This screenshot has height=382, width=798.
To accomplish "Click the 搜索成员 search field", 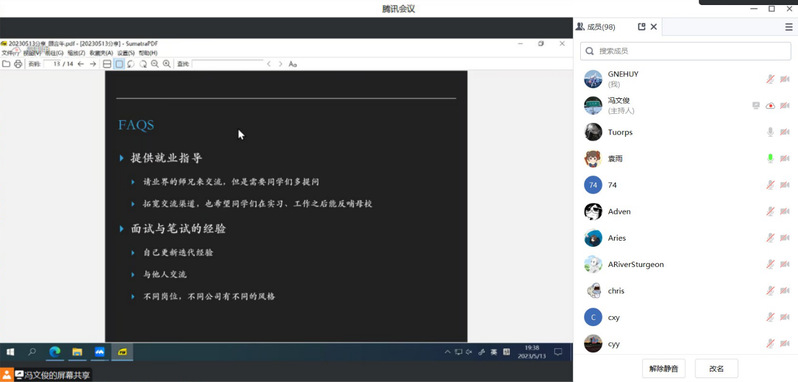I will tap(686, 51).
